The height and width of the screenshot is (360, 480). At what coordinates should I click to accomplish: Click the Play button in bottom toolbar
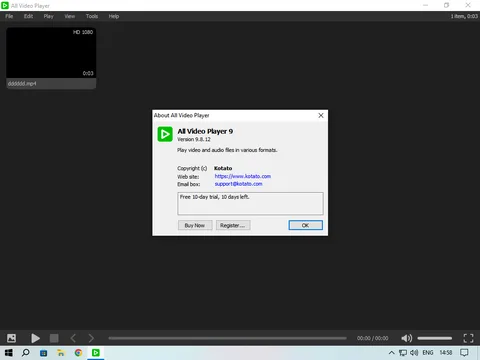point(35,338)
